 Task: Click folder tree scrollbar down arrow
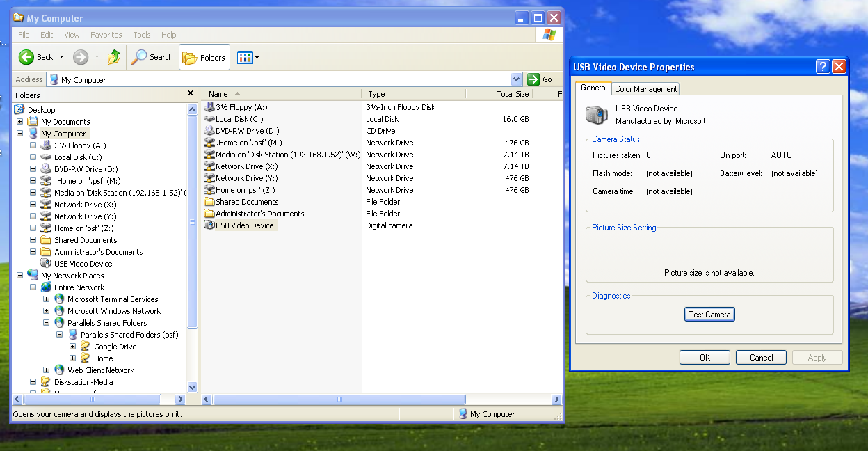click(193, 388)
